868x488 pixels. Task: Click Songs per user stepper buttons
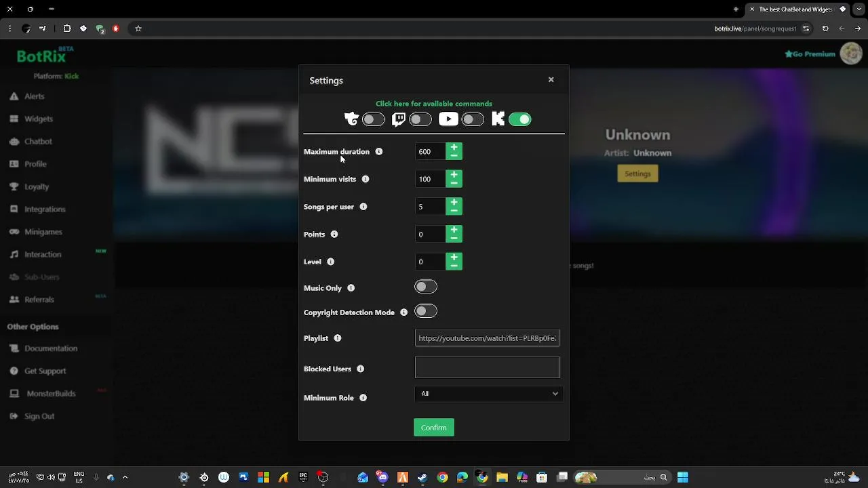(x=454, y=206)
